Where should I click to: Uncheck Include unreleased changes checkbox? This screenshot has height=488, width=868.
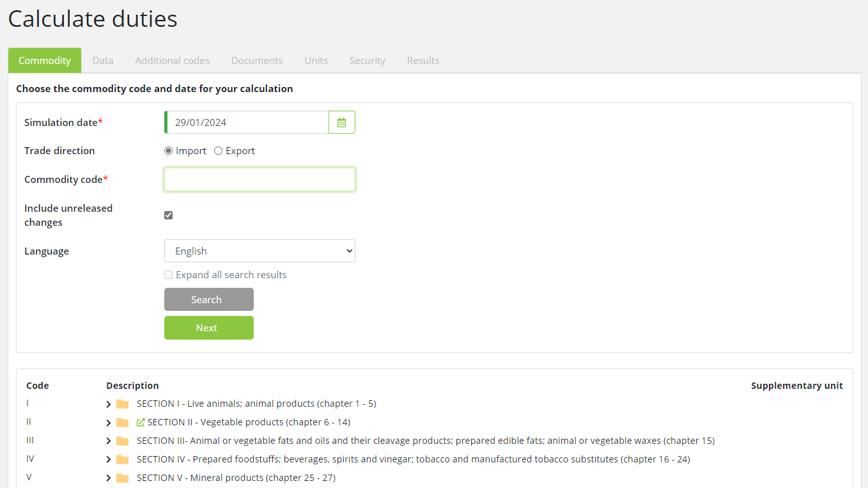coord(169,215)
